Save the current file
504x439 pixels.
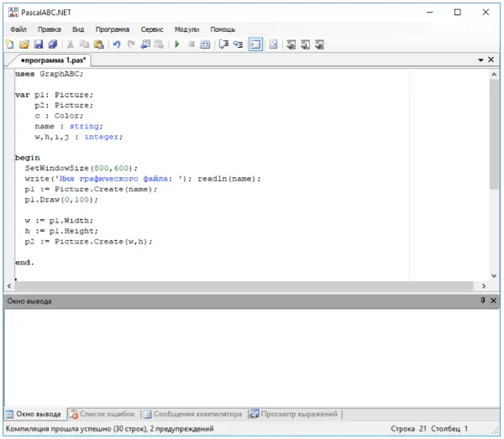pyautogui.click(x=39, y=44)
